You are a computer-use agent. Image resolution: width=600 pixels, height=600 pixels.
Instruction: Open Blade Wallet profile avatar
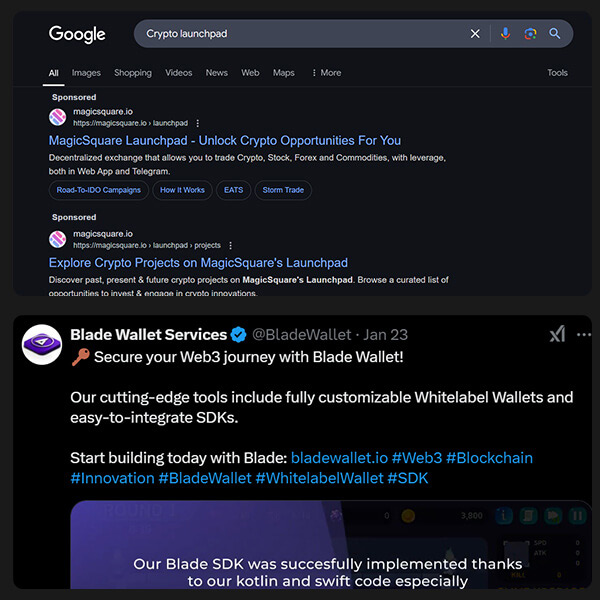(42, 345)
